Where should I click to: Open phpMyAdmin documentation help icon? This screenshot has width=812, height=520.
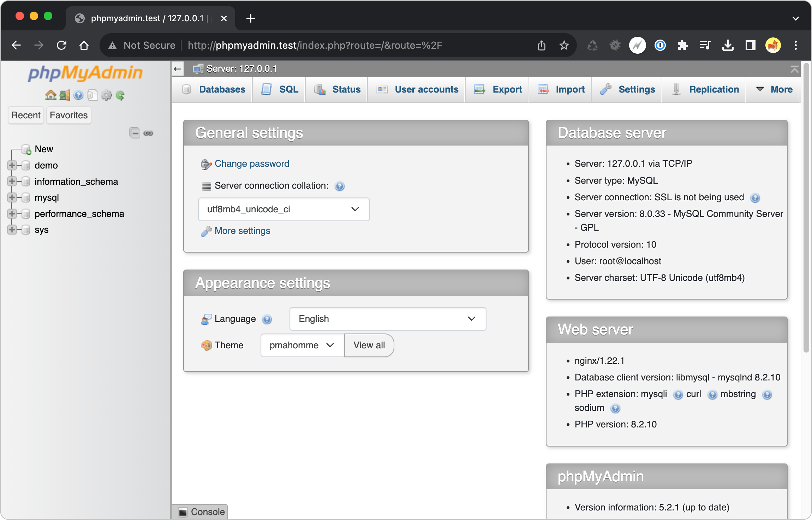click(x=78, y=95)
